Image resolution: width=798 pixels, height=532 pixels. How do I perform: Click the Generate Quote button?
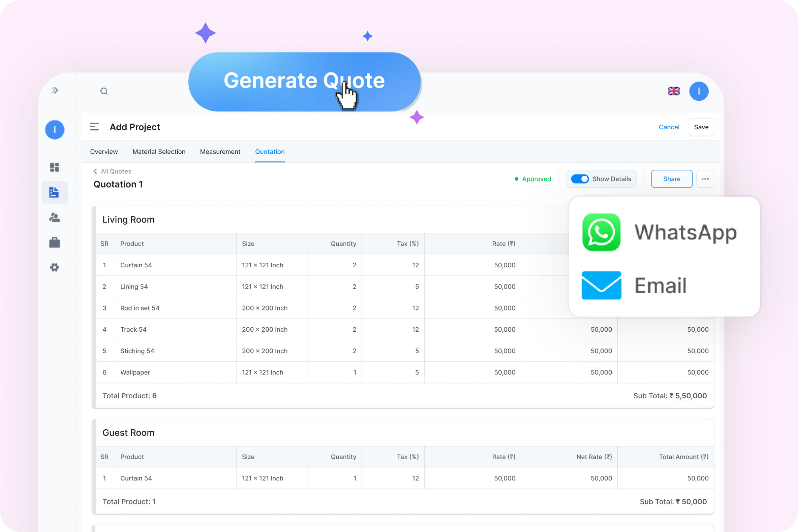304,82
